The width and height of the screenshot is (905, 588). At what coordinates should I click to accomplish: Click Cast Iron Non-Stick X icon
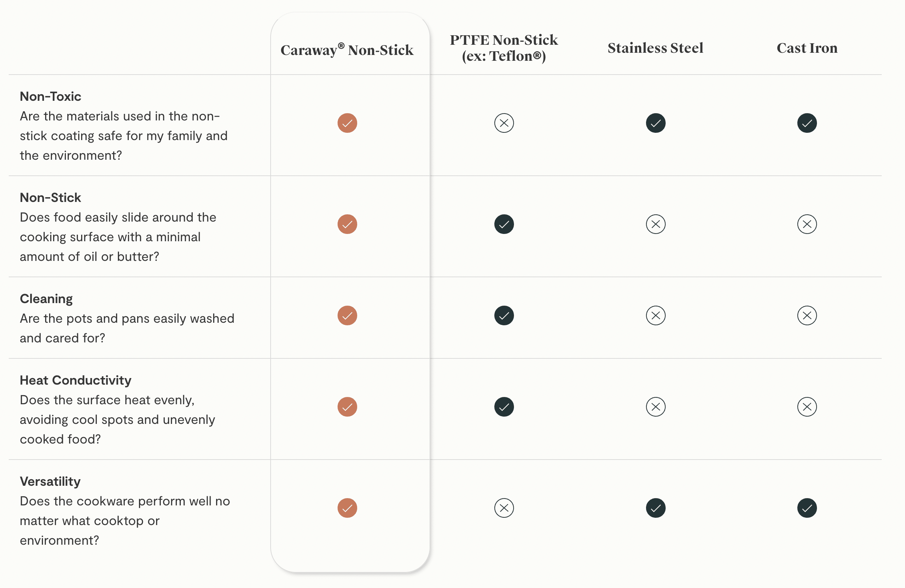[807, 224]
